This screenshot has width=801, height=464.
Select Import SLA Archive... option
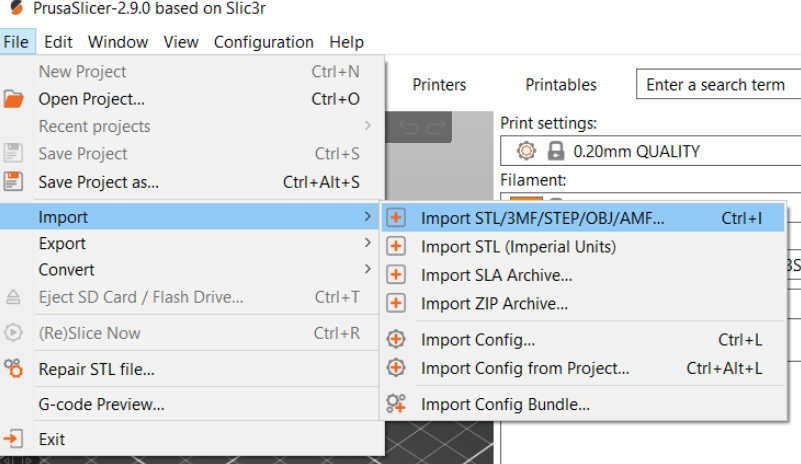(583, 275)
